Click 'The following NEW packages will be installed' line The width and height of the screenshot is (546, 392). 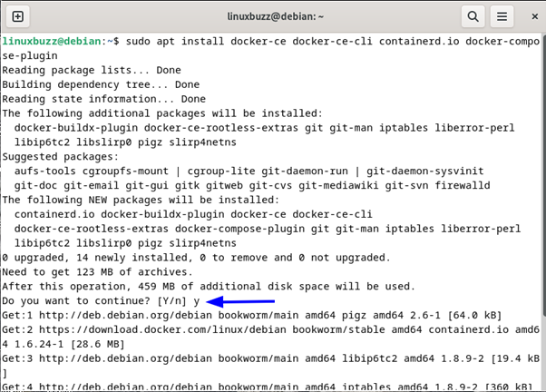[x=141, y=200]
